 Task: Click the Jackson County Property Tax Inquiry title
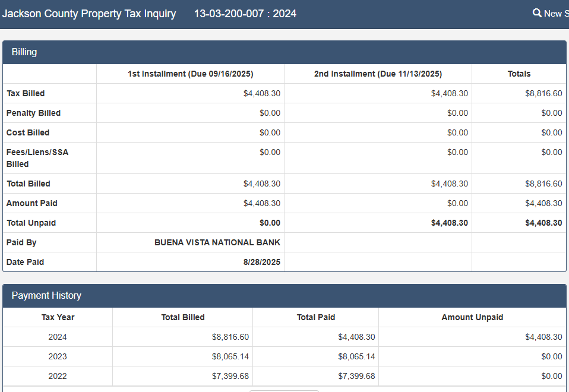tap(89, 13)
